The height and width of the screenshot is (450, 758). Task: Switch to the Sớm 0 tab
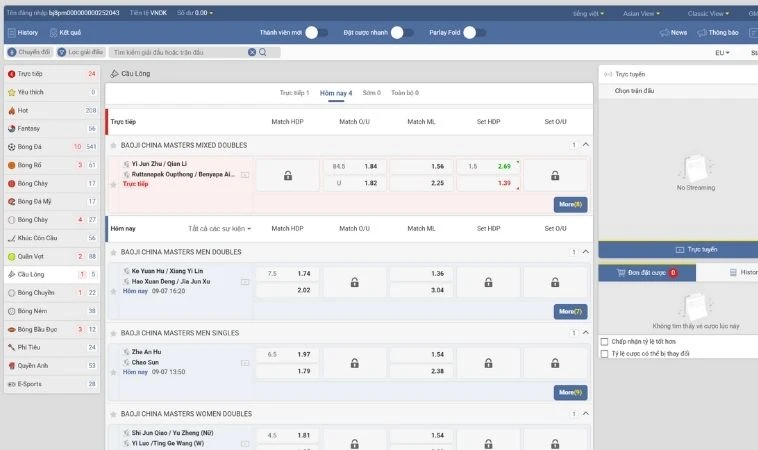click(371, 93)
